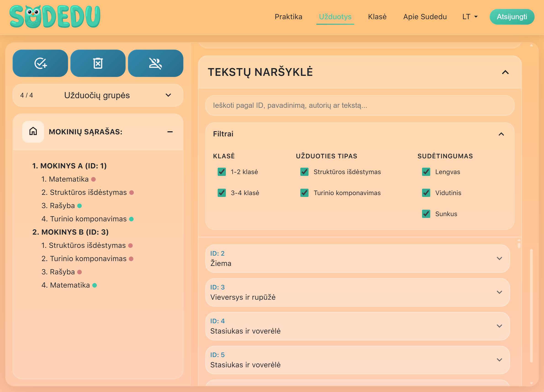
Task: Uncheck the Sunkus difficulty checkbox
Action: 426,214
